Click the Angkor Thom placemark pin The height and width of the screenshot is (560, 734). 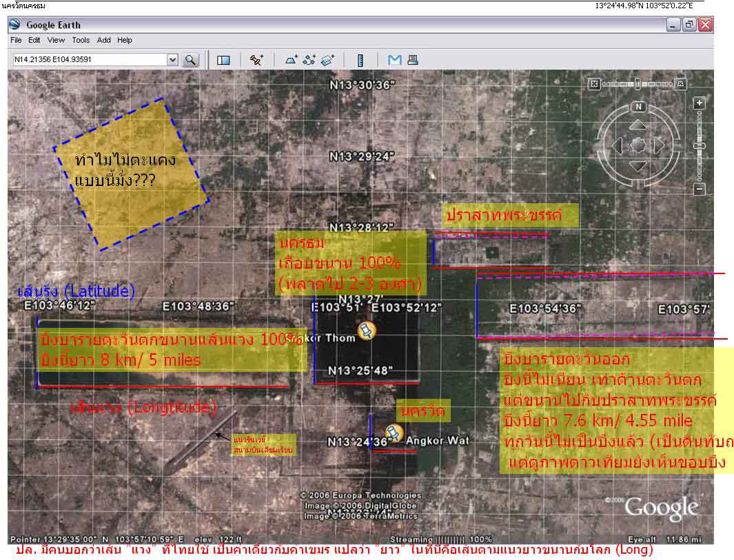click(x=367, y=331)
